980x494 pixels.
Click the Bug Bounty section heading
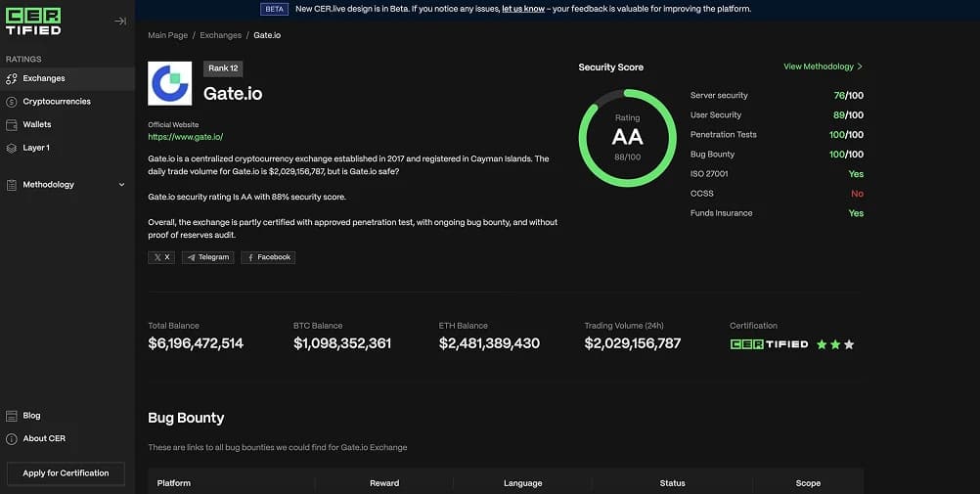tap(186, 419)
